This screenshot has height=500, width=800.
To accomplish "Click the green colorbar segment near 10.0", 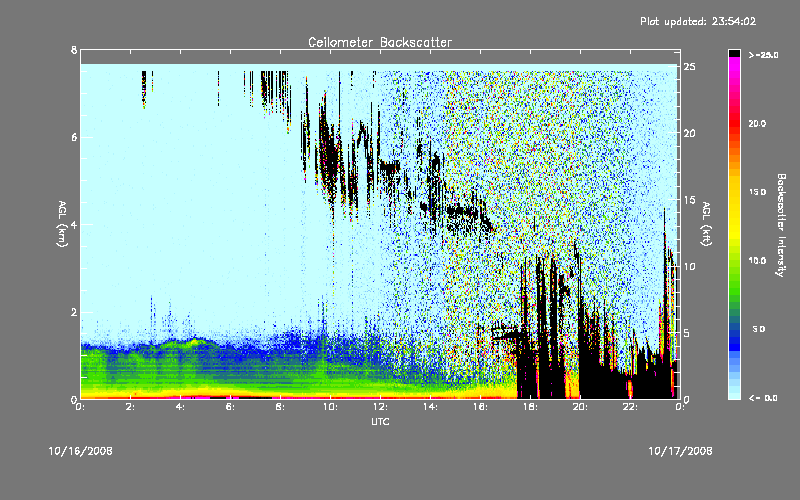I will [x=734, y=261].
